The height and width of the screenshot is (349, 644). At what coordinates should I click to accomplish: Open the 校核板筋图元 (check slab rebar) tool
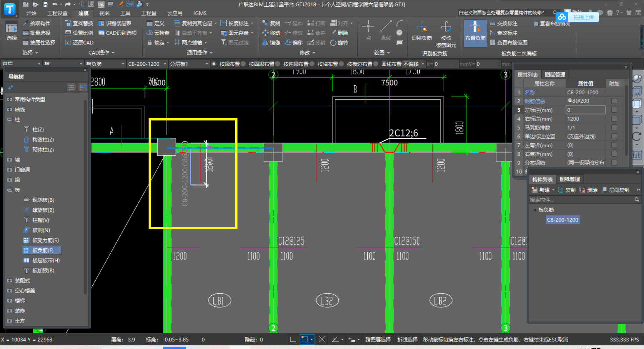446,35
